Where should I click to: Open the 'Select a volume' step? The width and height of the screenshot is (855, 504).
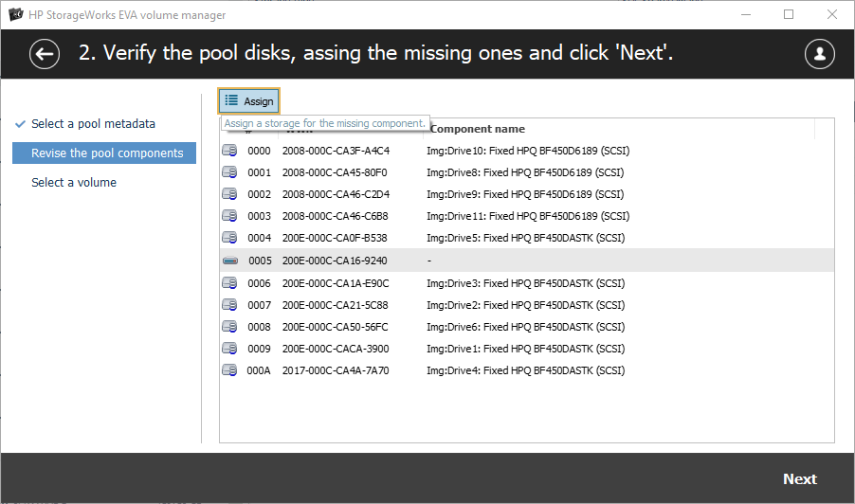(74, 183)
